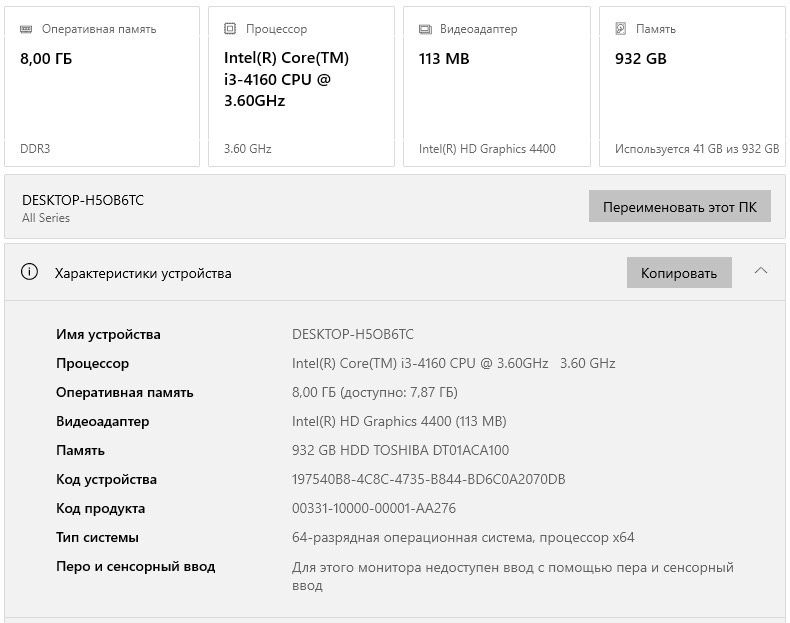Click processor value Intel(R) Core(TM) i3-4160 in list
This screenshot has height=623, width=790.
click(453, 363)
